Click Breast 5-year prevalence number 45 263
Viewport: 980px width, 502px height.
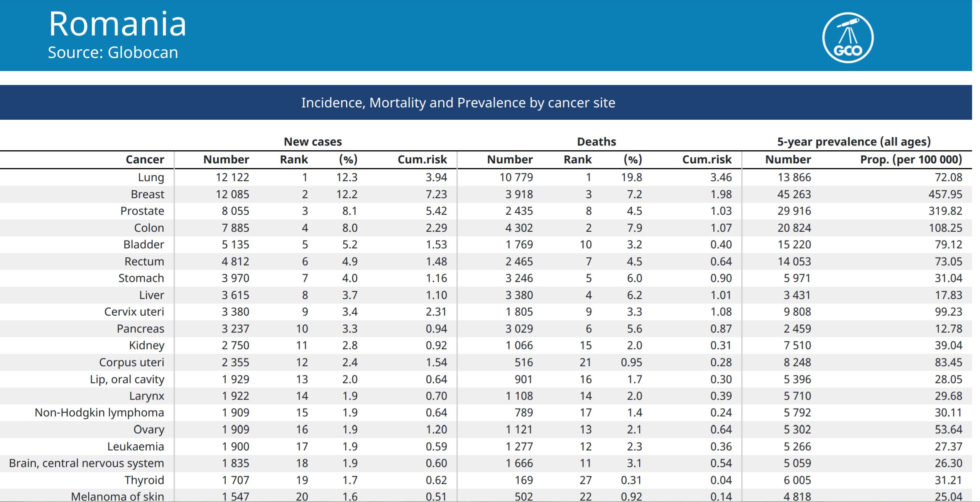tap(794, 194)
